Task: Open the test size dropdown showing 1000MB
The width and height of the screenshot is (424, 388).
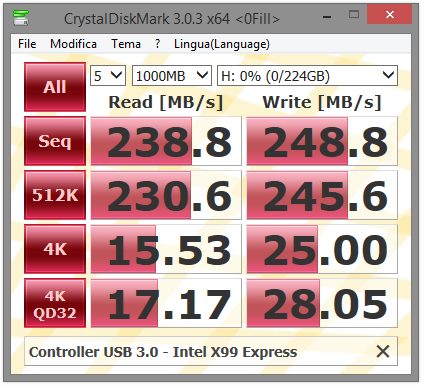Action: 172,76
